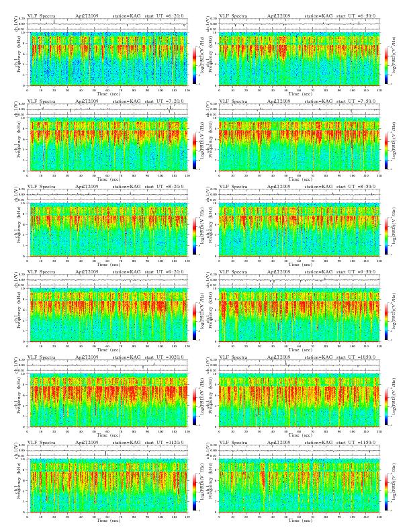Image resolution: width=411 pixels, height=532 pixels.
Task: Click the PSD color bar of the 9:50 plot
Action: [x=387, y=321]
